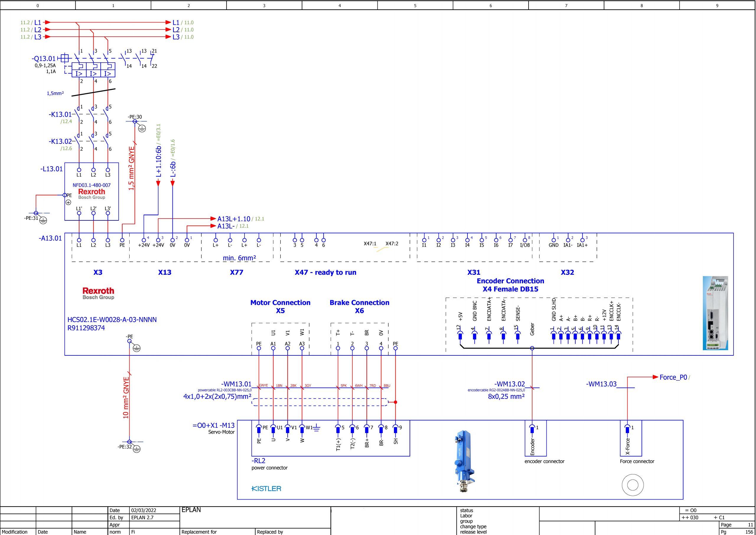Viewport: 756px width, 535px height.
Task: Select the Rexroth logo inside the line filter
Action: pos(92,194)
